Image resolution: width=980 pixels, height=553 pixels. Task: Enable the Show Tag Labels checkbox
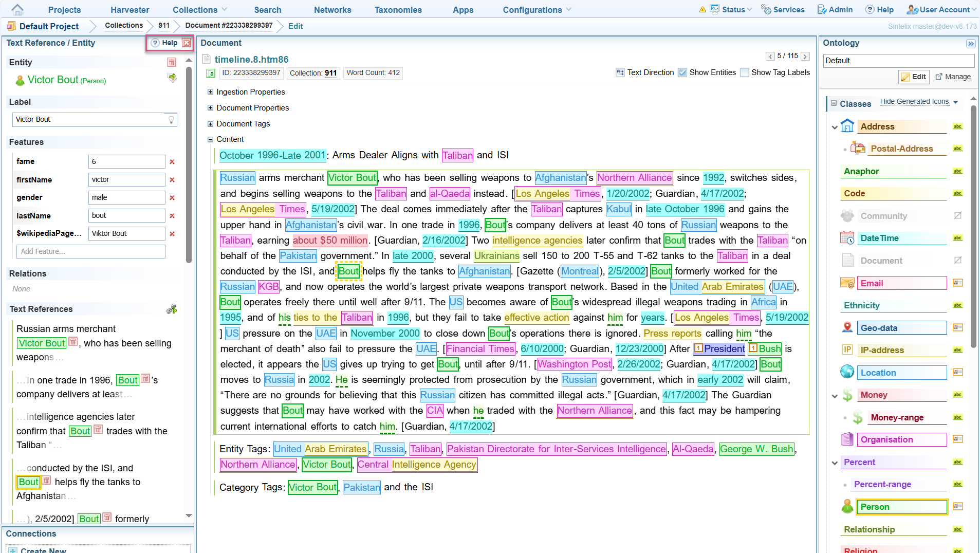[745, 72]
